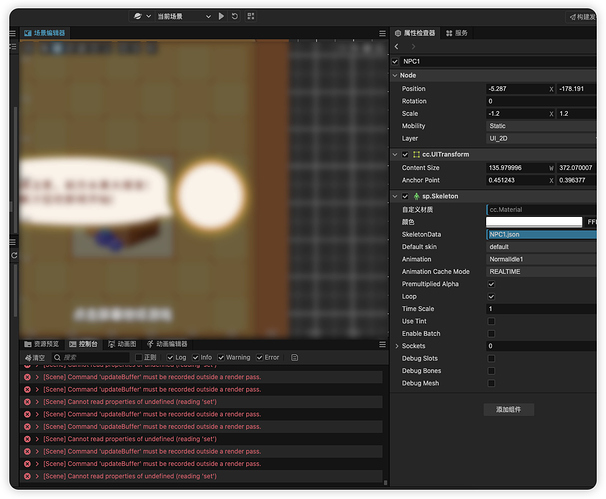
Task: Switch to 资源预览 tab
Action: 42,344
